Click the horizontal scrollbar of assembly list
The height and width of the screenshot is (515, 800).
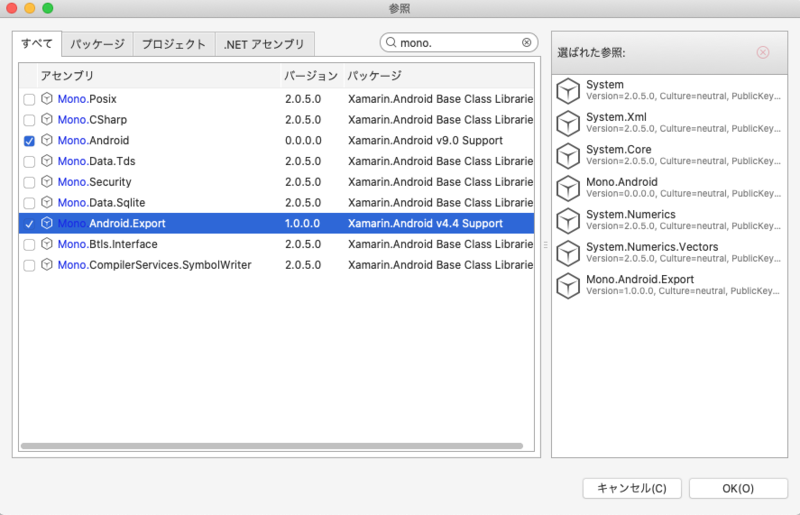tap(272, 446)
